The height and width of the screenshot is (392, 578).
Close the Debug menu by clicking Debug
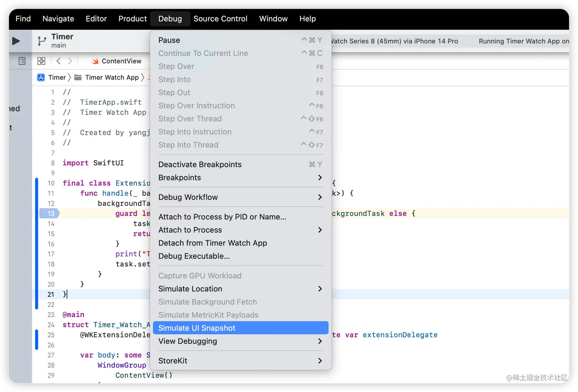[x=170, y=19]
